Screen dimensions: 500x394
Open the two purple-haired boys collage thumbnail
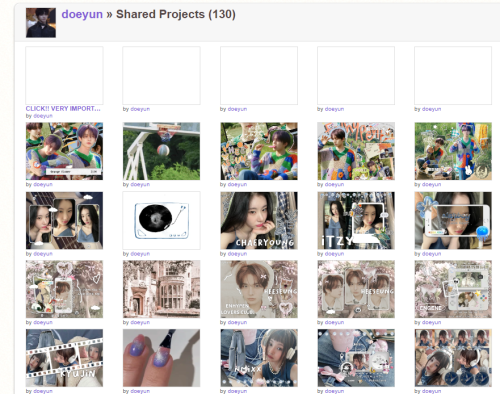64,151
